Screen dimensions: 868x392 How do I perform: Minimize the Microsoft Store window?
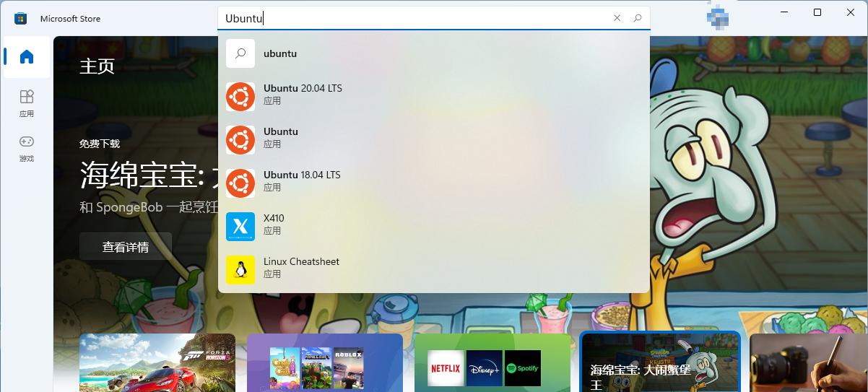(x=783, y=12)
